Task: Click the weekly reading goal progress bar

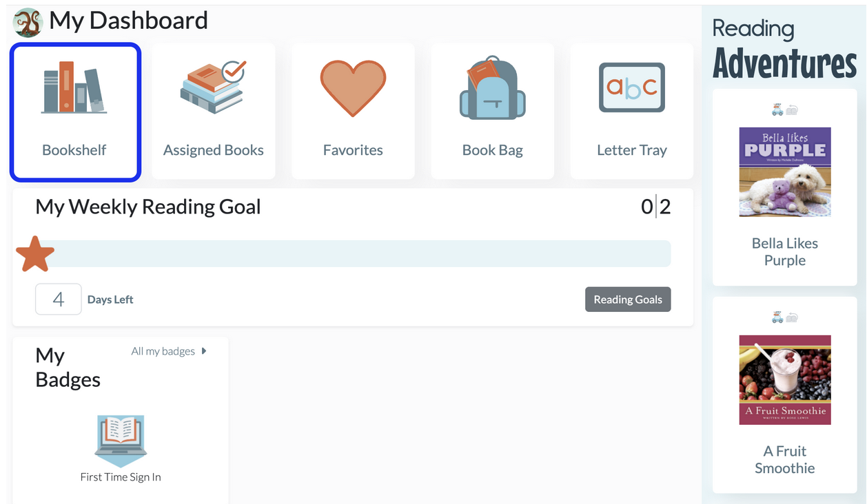Action: 358,254
